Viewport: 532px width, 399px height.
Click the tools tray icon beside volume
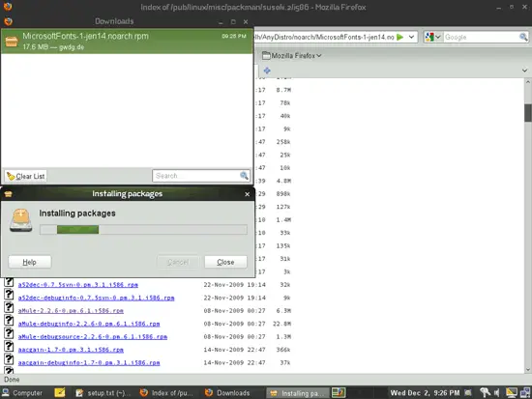point(486,393)
